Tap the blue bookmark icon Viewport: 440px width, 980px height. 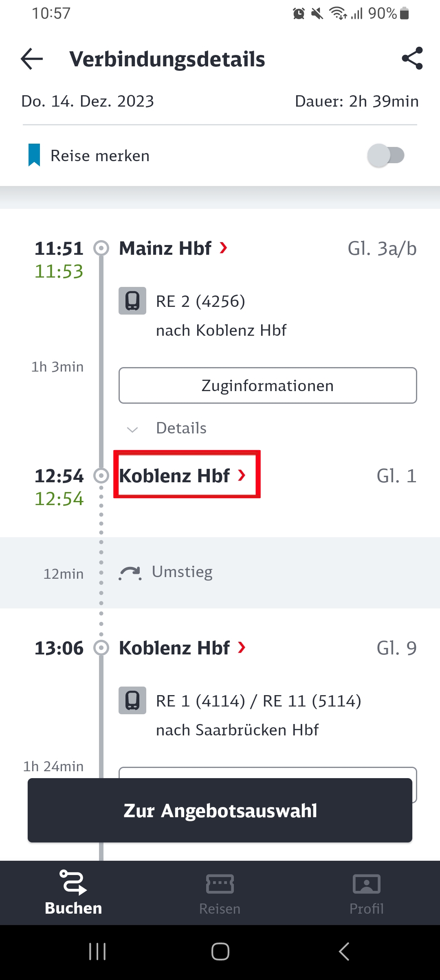point(34,155)
